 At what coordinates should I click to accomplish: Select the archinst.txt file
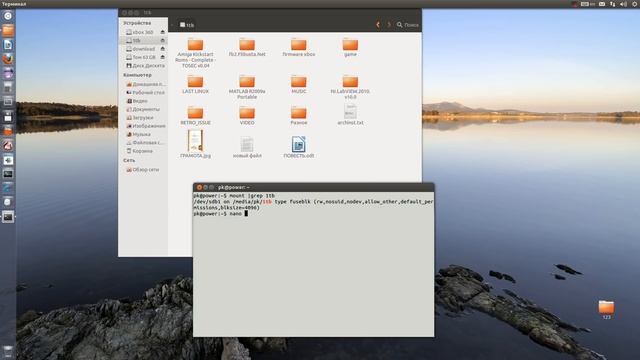350,112
